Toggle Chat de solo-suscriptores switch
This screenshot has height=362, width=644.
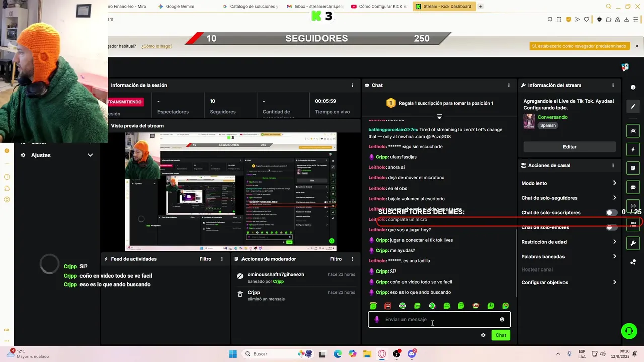611,213
